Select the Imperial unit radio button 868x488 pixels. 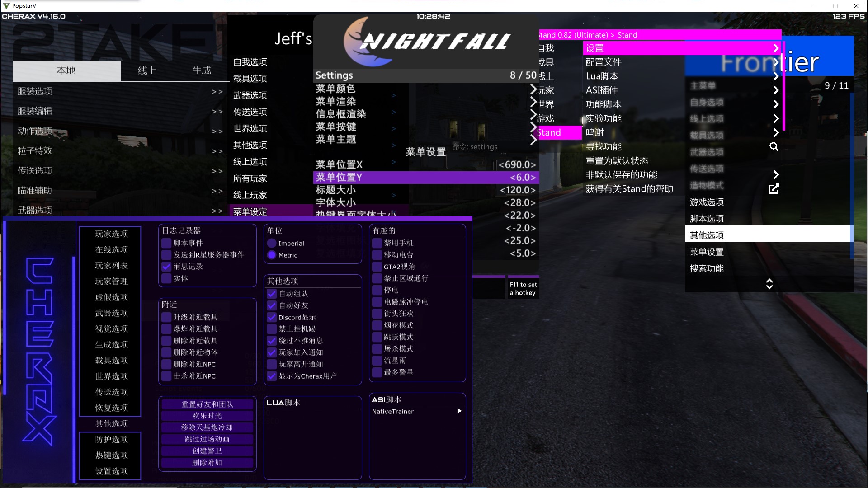(272, 244)
